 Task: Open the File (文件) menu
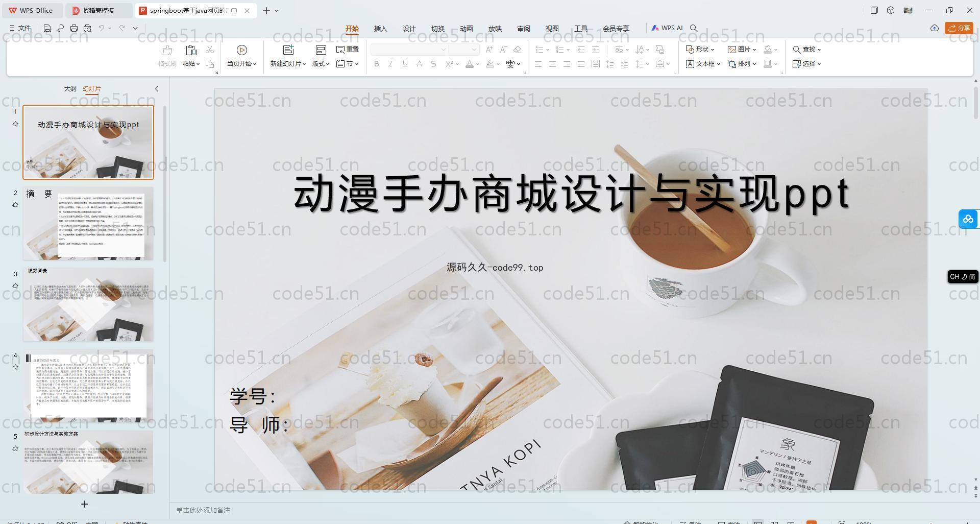[20, 28]
